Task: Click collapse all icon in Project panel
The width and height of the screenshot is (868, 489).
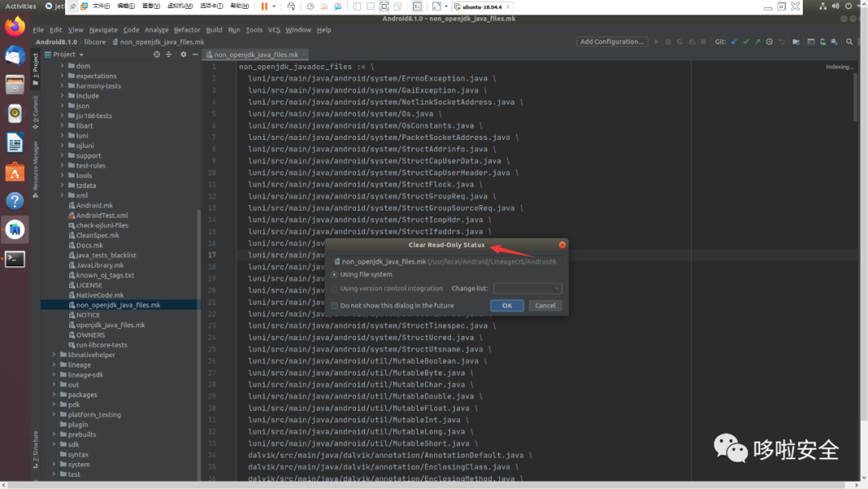Action: [x=169, y=54]
